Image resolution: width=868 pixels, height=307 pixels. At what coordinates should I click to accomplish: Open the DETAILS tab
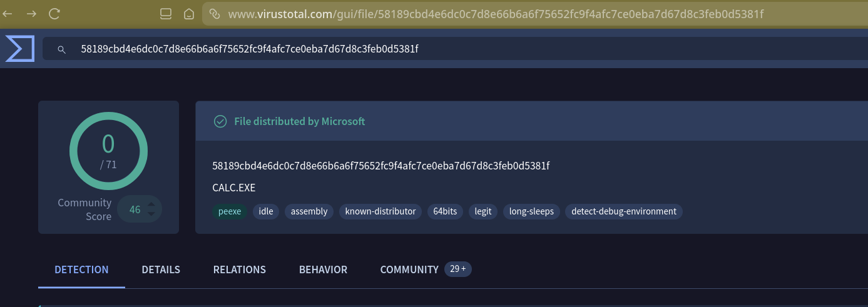click(x=161, y=269)
